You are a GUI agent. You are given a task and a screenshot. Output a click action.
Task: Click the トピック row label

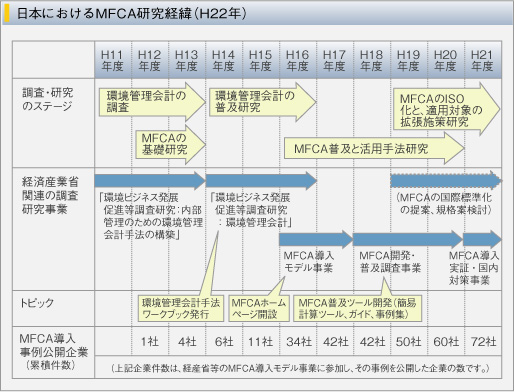(37, 303)
